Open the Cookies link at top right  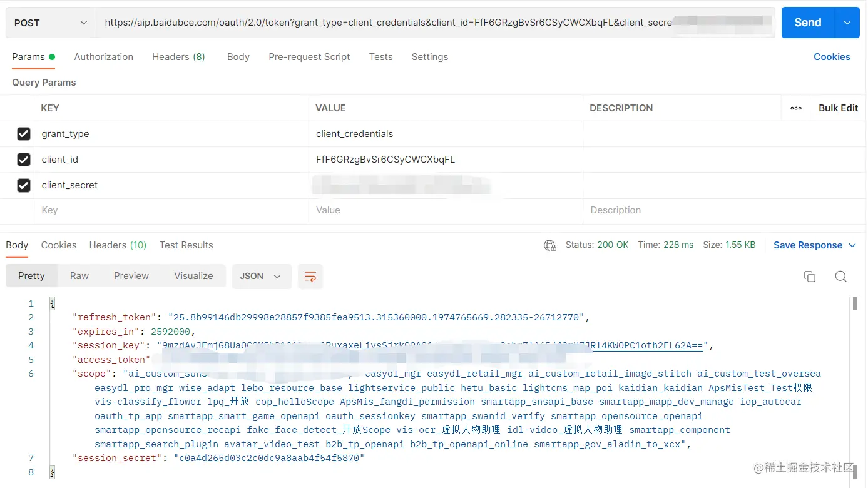[832, 57]
